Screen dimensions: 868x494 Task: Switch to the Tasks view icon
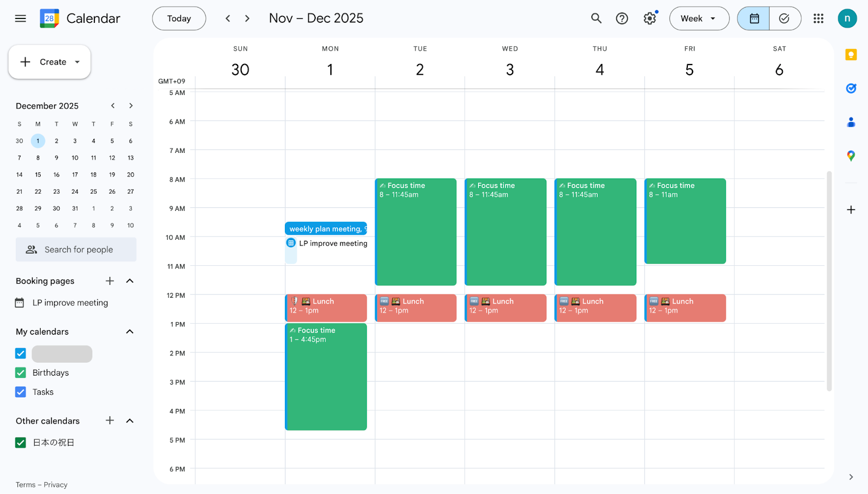pos(784,18)
